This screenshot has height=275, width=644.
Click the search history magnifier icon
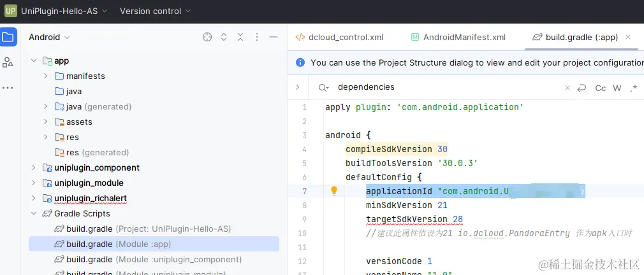[323, 88]
